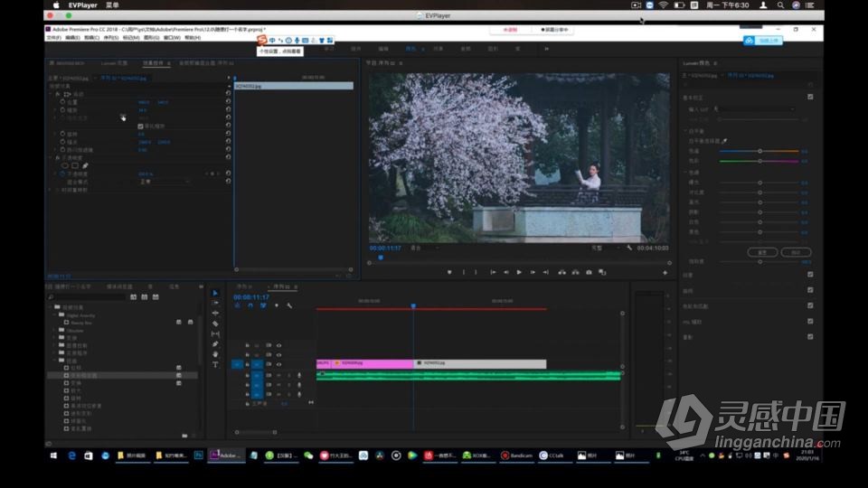Toggle Lumetri Creative section checkbox

point(810,275)
